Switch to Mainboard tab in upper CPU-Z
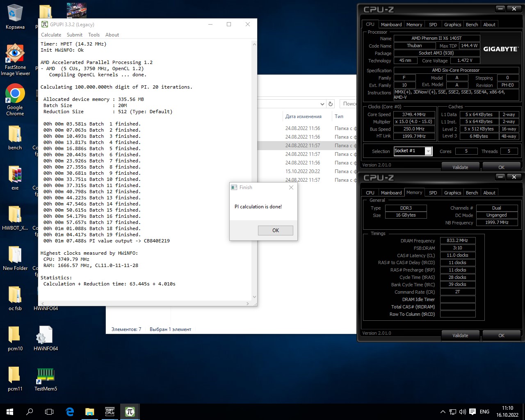This screenshot has width=525, height=420. tap(391, 25)
